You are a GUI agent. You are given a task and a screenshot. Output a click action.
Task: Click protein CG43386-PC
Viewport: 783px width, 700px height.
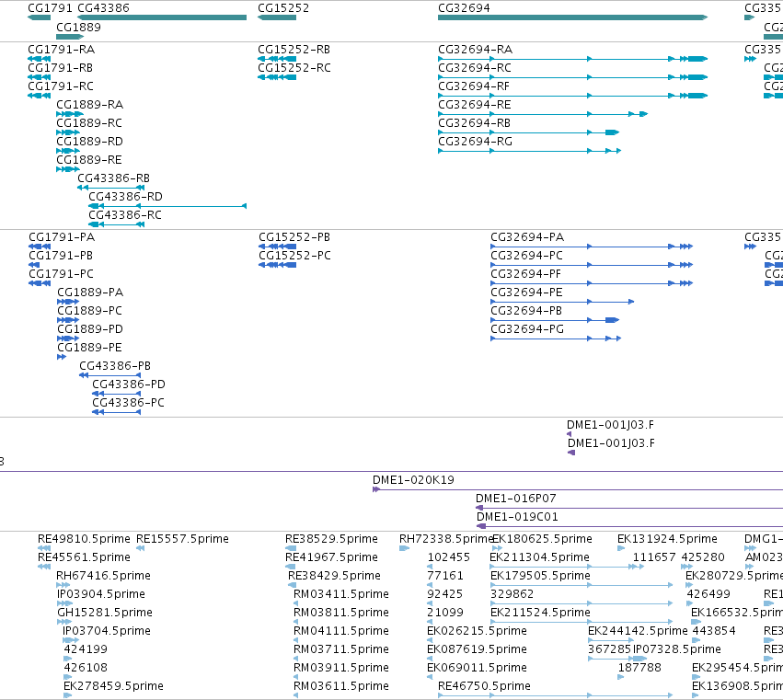128,403
